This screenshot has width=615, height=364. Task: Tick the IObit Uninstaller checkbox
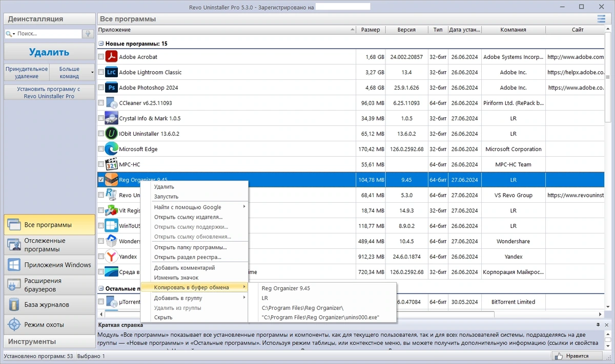pyautogui.click(x=101, y=134)
